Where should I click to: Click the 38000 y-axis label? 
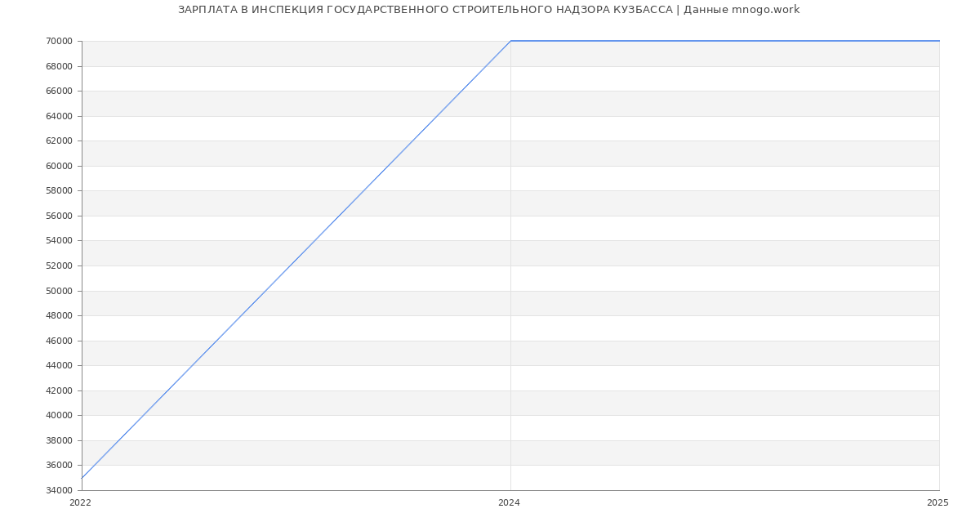tap(59, 440)
